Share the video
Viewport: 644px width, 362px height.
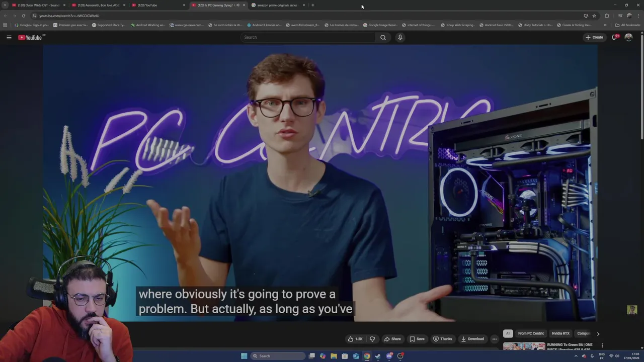[392, 339]
